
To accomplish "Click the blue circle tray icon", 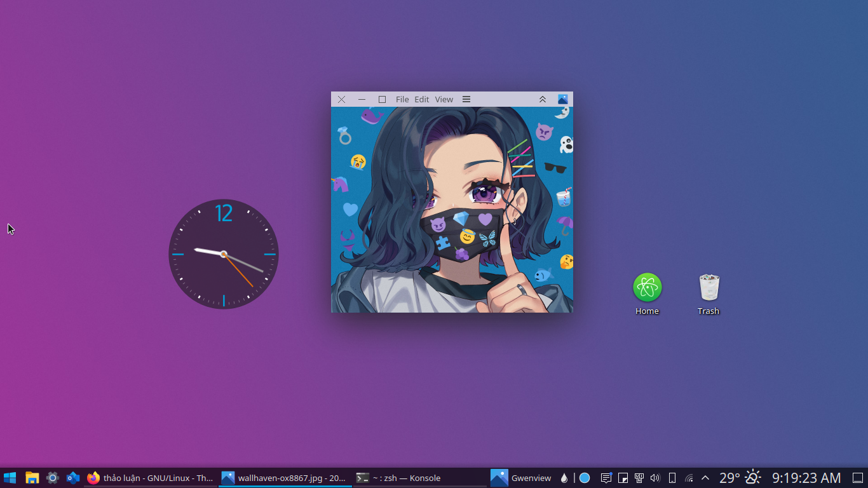I will pyautogui.click(x=585, y=478).
